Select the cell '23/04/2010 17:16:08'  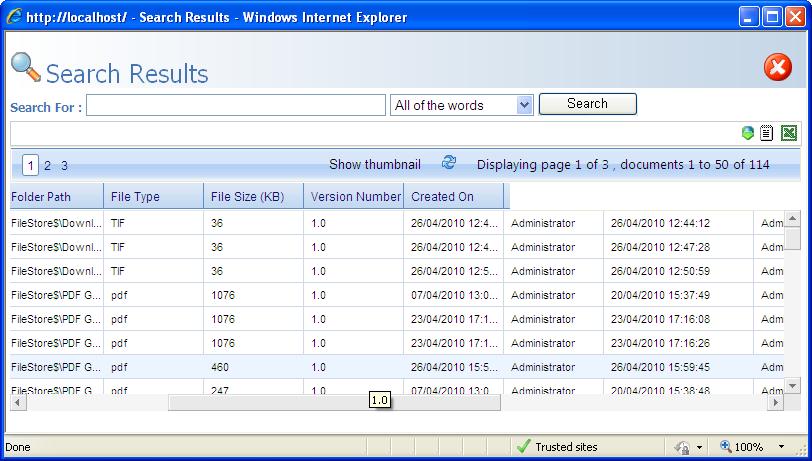tap(660, 319)
